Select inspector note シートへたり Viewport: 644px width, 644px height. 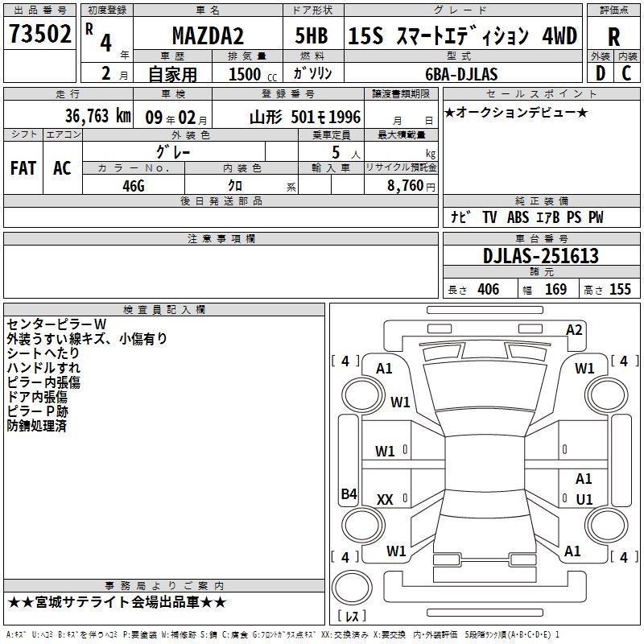[43, 353]
